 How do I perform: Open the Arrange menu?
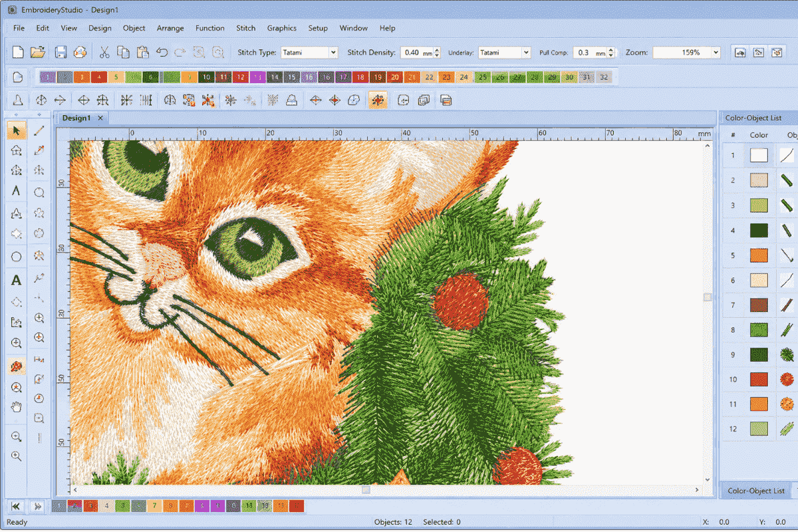pyautogui.click(x=170, y=28)
